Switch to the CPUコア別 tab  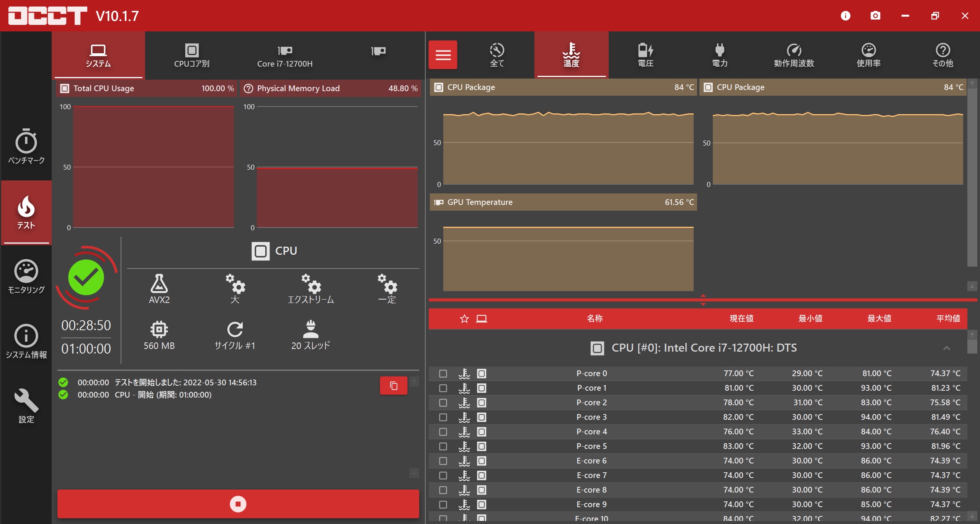click(x=191, y=56)
